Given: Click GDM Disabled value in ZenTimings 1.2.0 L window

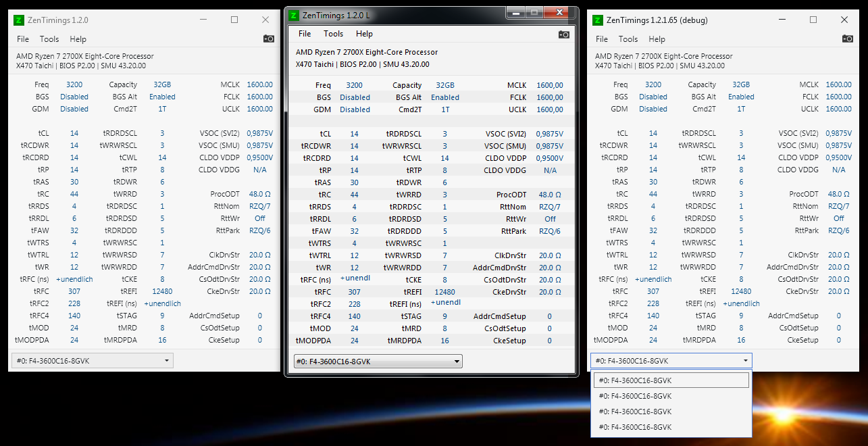Looking at the screenshot, I should (x=355, y=109).
